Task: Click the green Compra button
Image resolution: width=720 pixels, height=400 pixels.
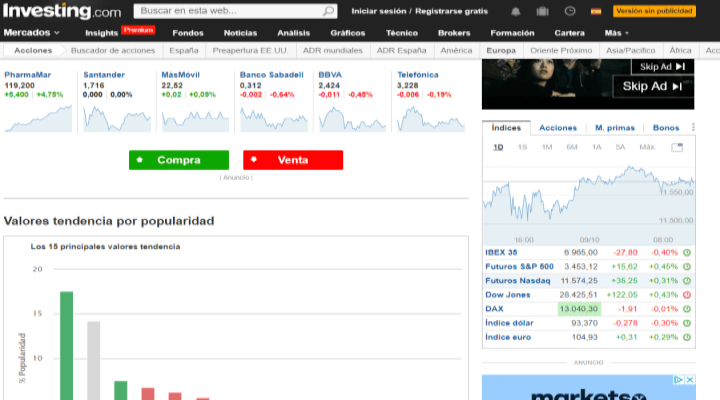Action: coord(179,160)
